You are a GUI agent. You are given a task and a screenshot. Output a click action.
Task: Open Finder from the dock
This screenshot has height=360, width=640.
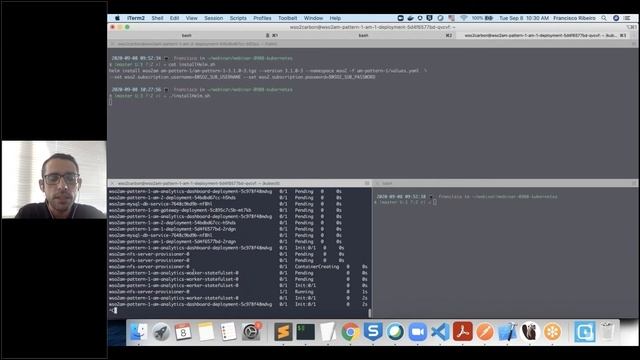(x=139, y=332)
